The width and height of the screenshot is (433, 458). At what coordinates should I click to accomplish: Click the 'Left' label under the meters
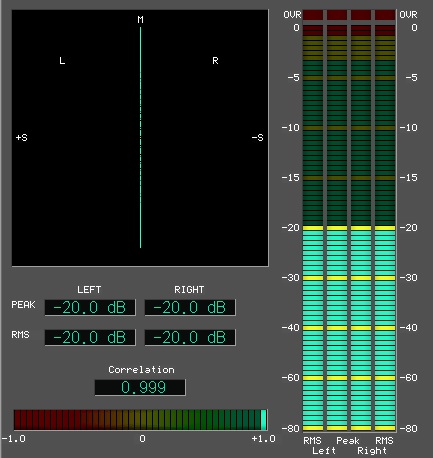pyautogui.click(x=324, y=451)
